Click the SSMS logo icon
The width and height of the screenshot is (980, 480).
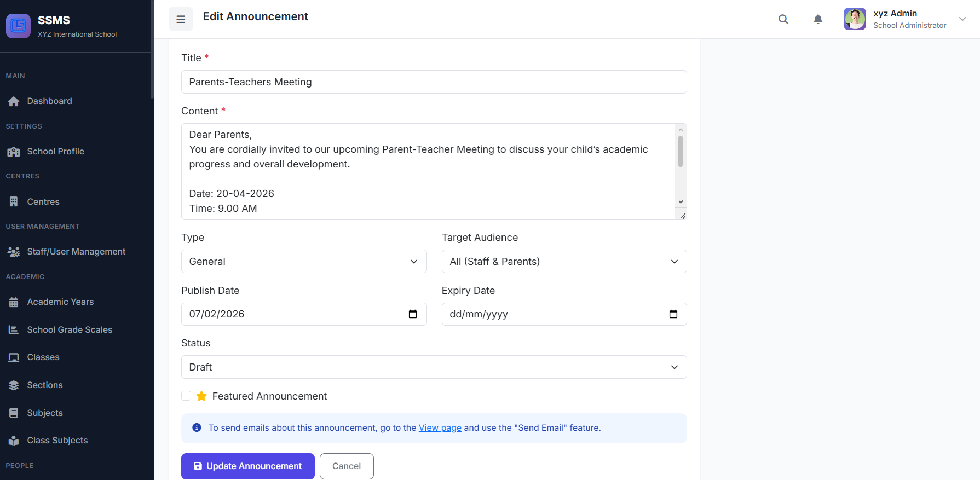coord(18,26)
